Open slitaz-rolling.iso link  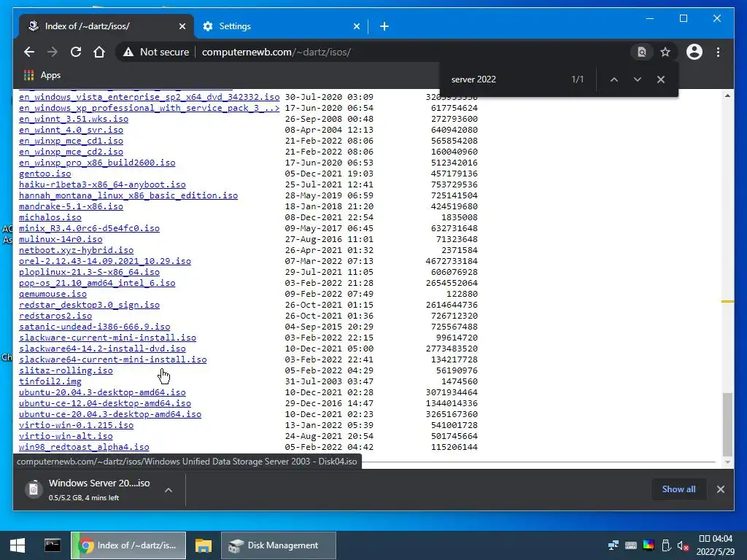click(x=66, y=371)
